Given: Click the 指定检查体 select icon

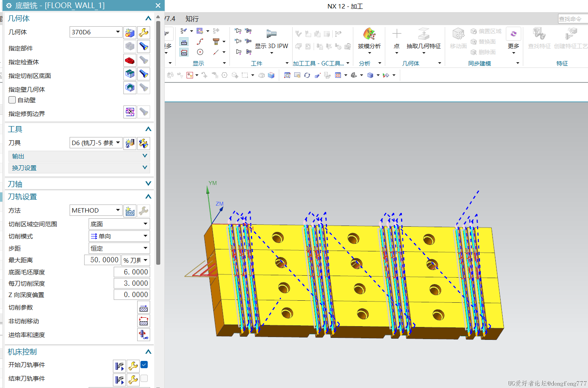Looking at the screenshot, I should (x=130, y=60).
